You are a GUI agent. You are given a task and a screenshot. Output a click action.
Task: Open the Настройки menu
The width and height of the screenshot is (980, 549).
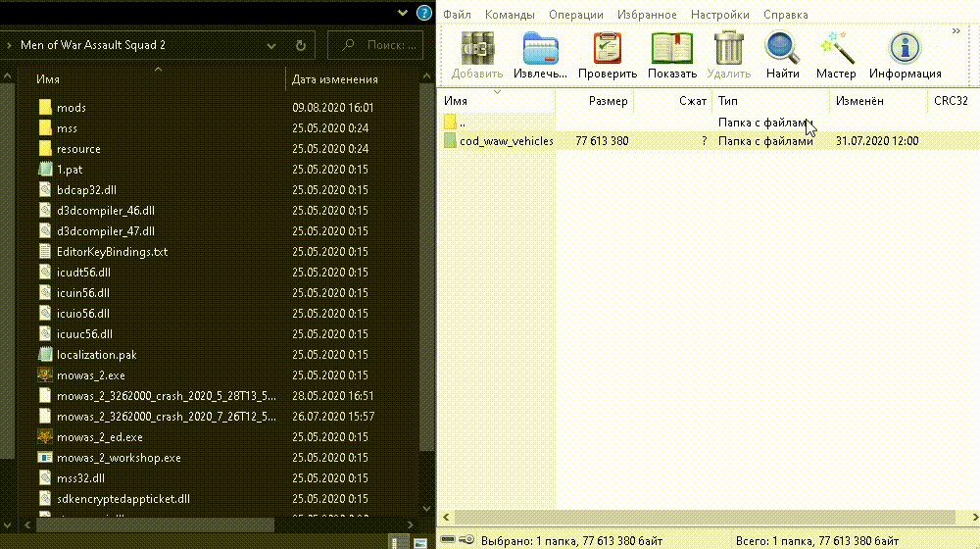[x=720, y=15]
